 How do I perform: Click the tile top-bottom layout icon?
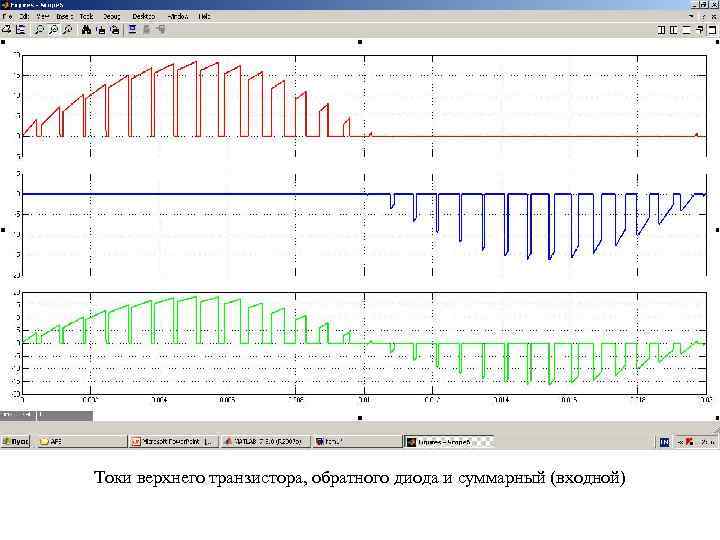[x=674, y=30]
